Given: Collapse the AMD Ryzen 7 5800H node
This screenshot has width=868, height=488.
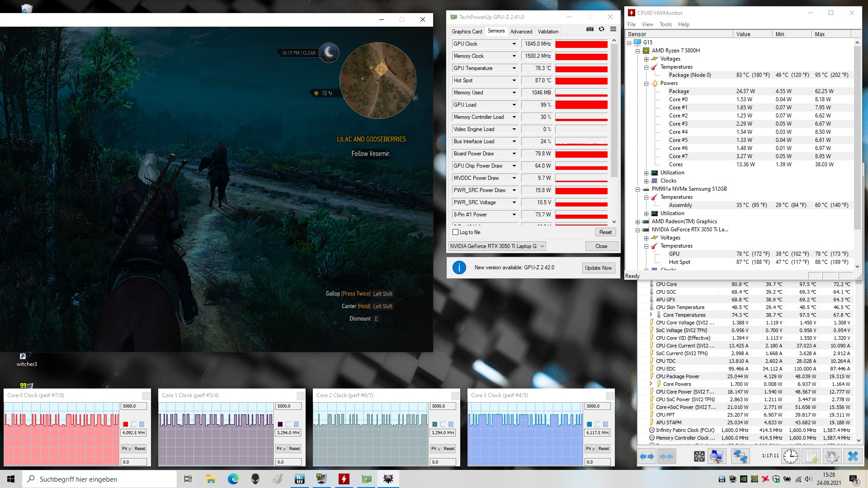Looking at the screenshot, I should pos(638,51).
